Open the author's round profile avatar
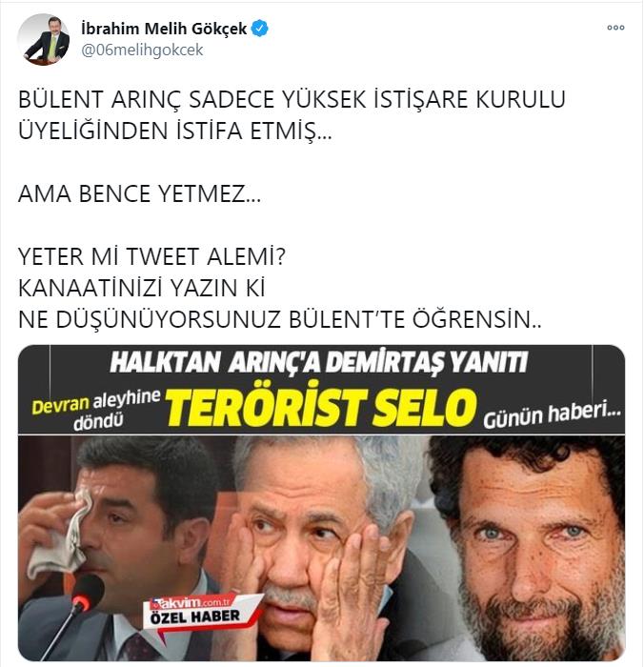This screenshot has width=644, height=667. coord(44,39)
